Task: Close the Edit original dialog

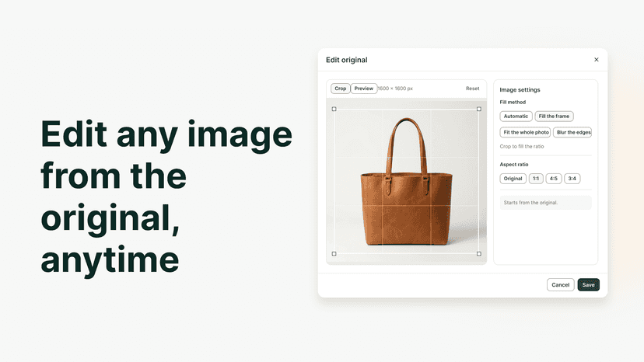Action: tap(597, 60)
